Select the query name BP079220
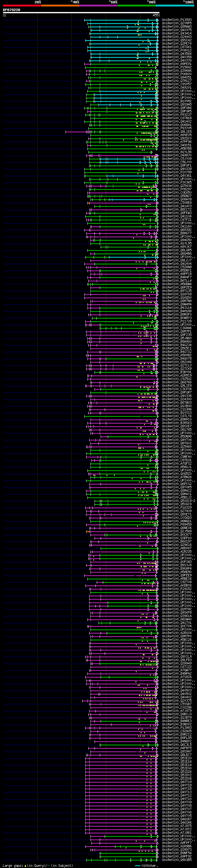 coord(11,10)
